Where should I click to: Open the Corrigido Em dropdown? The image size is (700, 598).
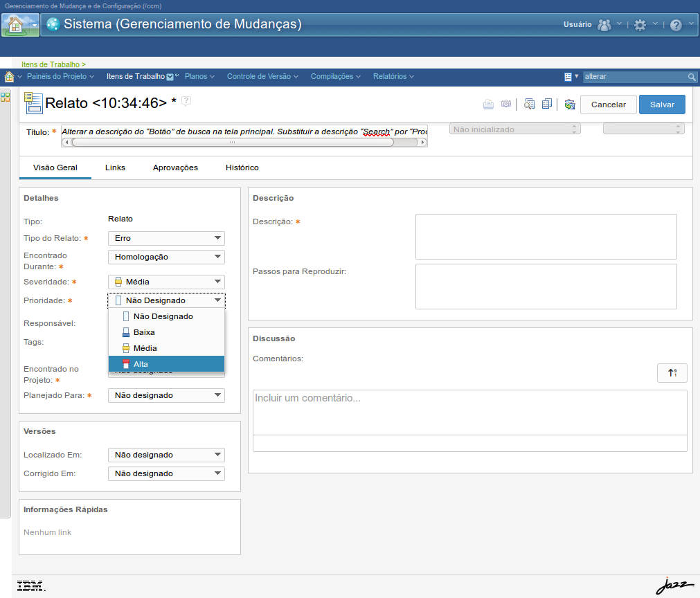[166, 474]
